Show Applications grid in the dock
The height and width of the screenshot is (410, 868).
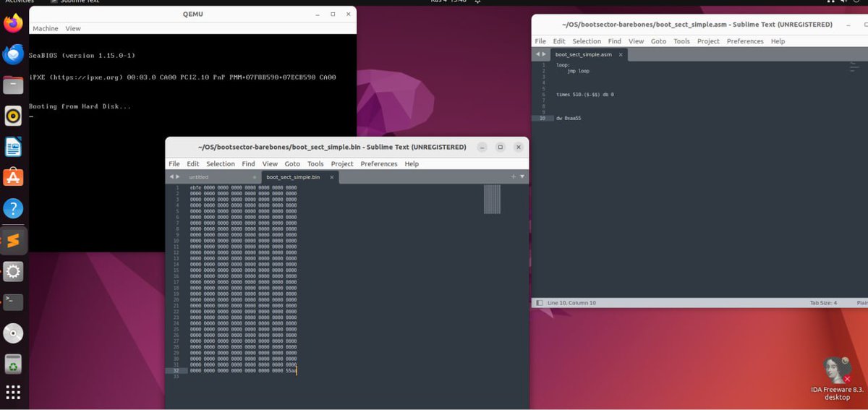13,393
